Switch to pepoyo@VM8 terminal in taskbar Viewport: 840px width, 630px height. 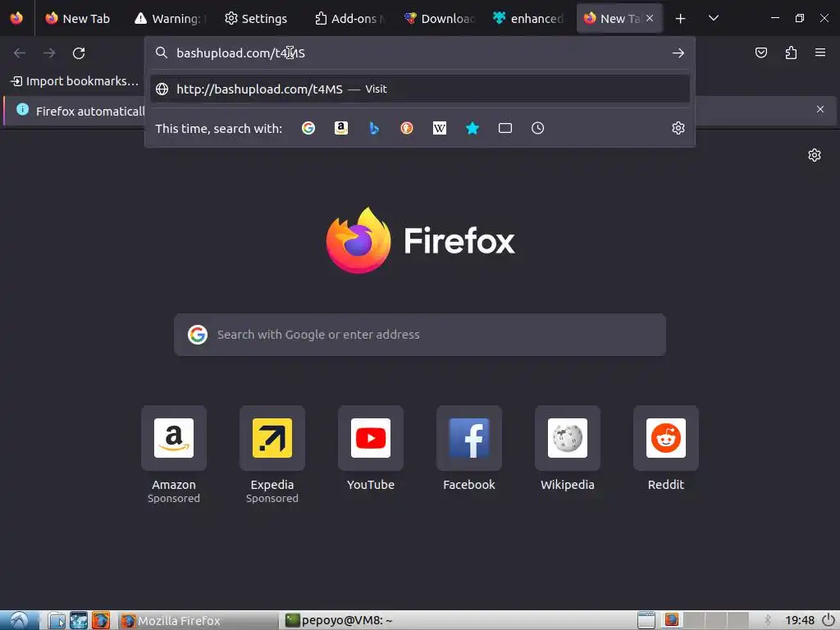pyautogui.click(x=362, y=620)
